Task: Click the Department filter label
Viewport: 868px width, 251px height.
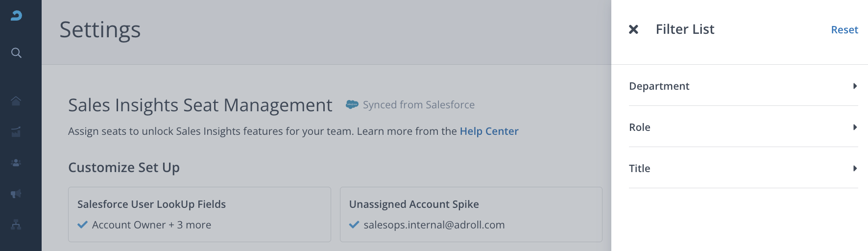Action: click(x=659, y=86)
